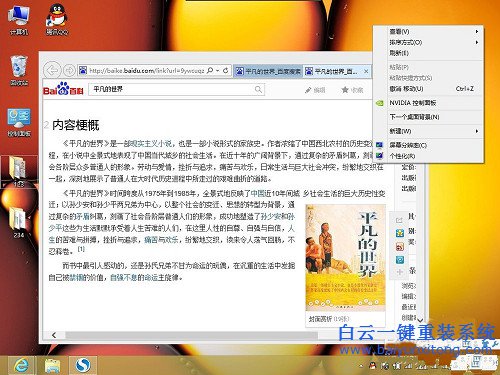Choose 撤消 移动(U) in context menu
The image size is (500, 375).
[428, 89]
